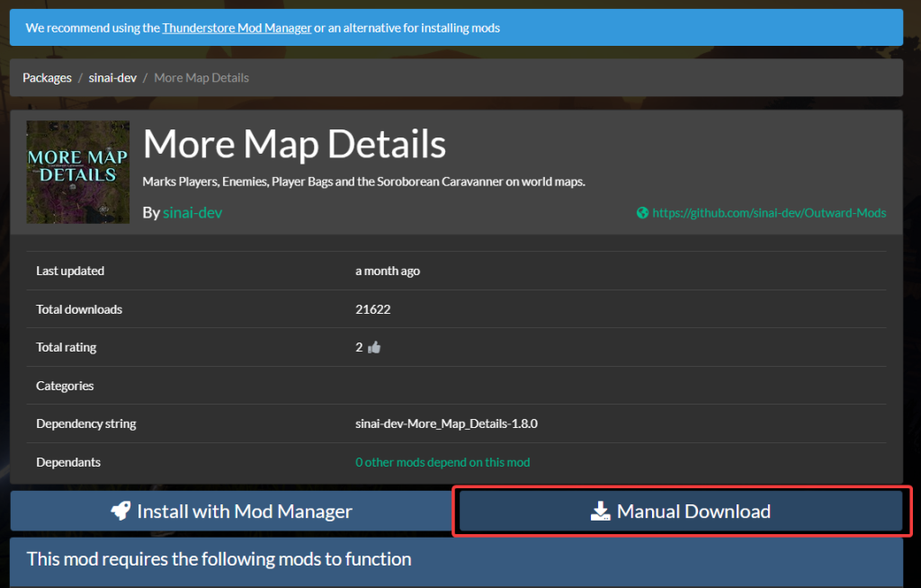Click the rocket icon on Install button

click(121, 511)
